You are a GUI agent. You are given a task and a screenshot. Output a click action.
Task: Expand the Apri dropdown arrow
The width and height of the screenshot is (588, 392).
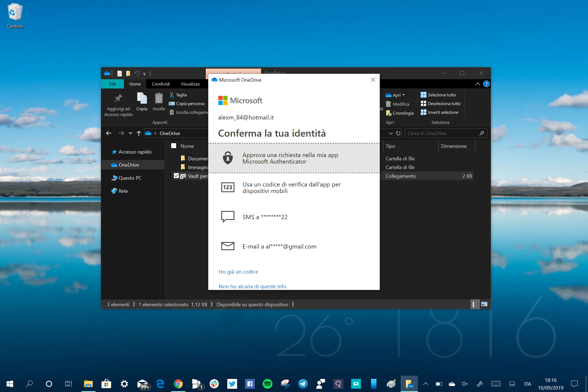(404, 95)
